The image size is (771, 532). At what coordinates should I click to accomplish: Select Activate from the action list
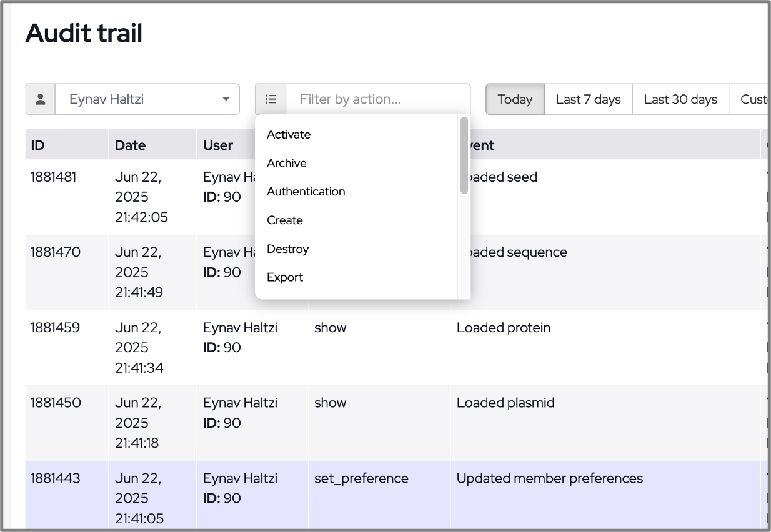click(x=289, y=134)
